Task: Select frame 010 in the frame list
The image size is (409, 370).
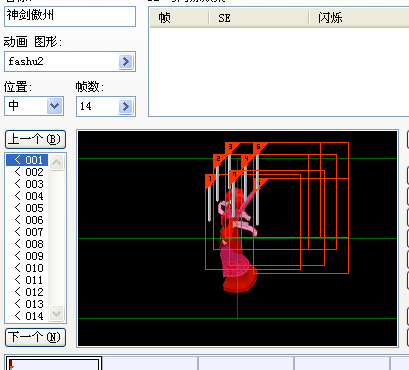Action: click(27, 268)
